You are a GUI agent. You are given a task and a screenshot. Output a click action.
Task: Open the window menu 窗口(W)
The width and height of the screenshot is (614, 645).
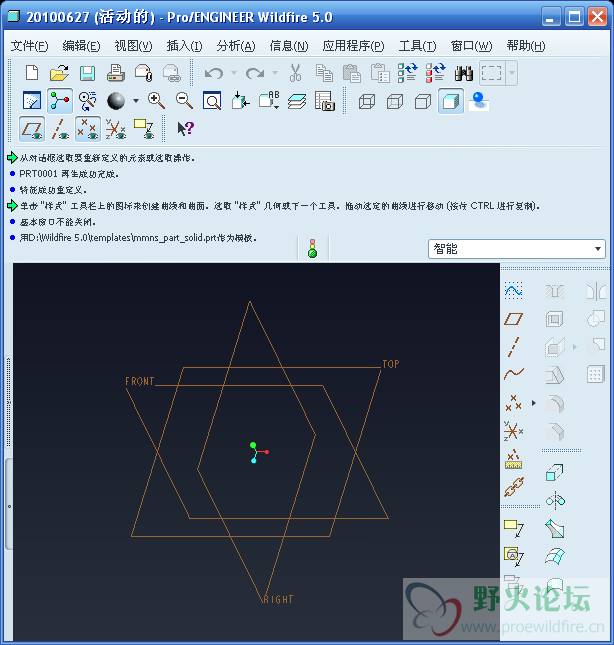(472, 46)
